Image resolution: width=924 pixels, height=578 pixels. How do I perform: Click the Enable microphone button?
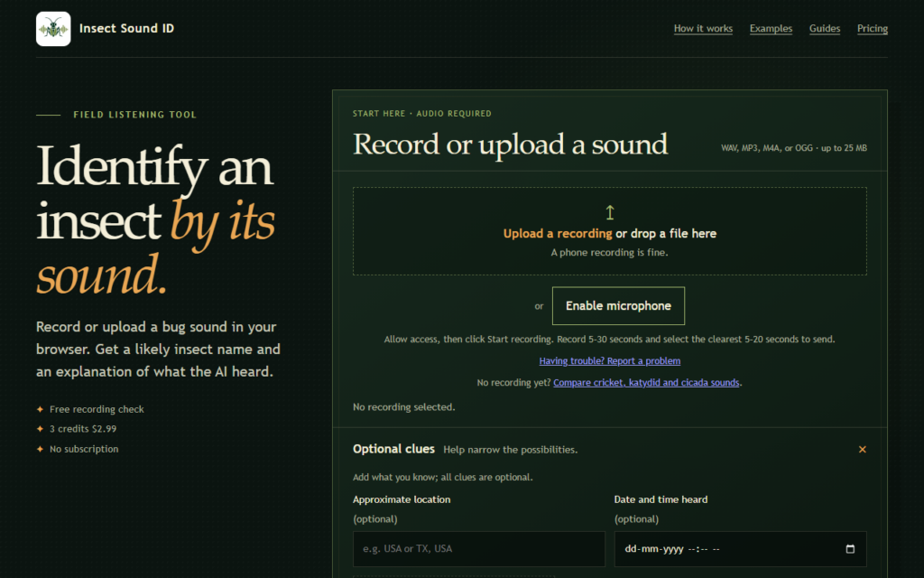point(618,305)
